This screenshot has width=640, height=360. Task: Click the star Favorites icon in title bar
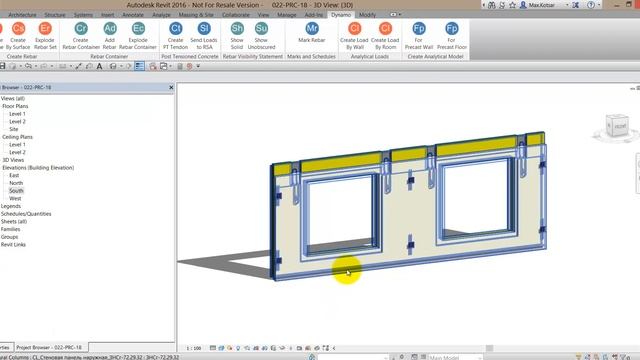(x=512, y=5)
